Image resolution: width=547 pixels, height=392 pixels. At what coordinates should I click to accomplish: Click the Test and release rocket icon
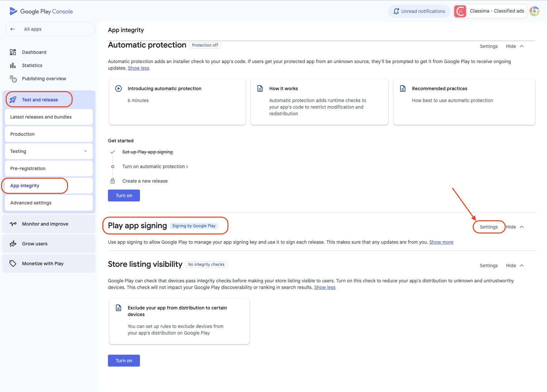(13, 100)
